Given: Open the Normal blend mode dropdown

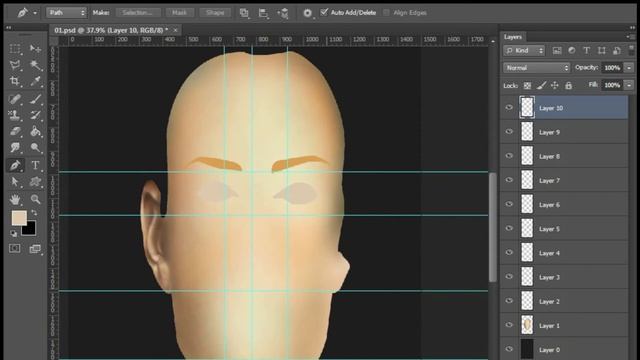Looking at the screenshot, I should pyautogui.click(x=536, y=68).
